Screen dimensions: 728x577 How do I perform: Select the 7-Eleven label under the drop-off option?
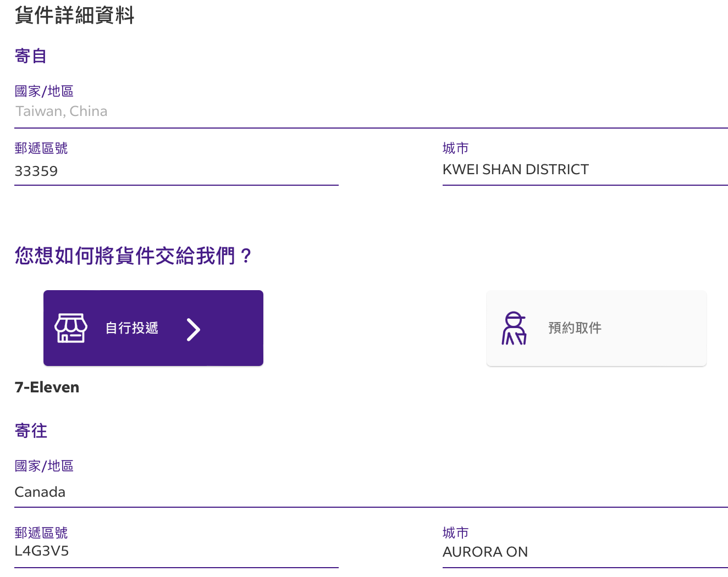pos(47,387)
